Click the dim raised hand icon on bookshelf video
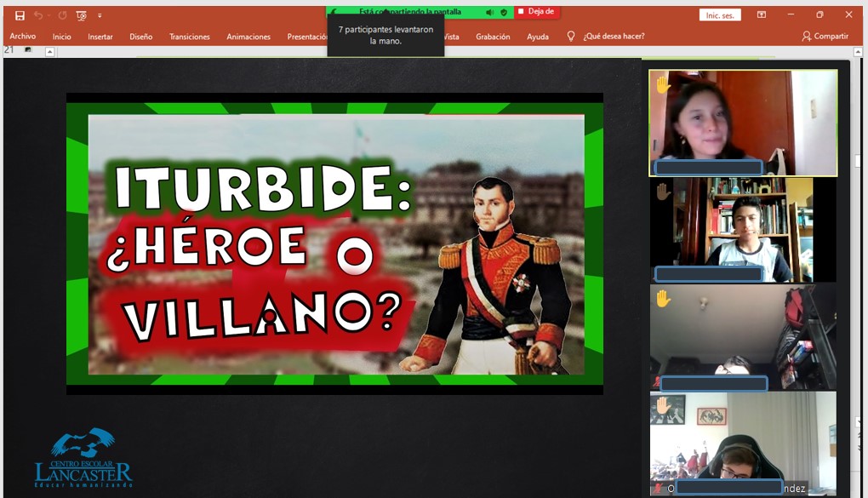Viewport: 868px width, 498px height. click(x=663, y=192)
